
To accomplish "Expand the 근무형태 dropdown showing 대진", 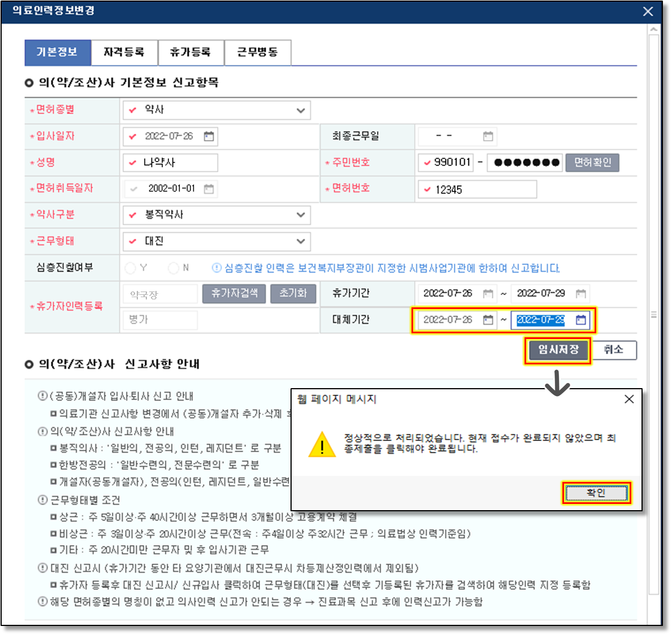I will 300,241.
